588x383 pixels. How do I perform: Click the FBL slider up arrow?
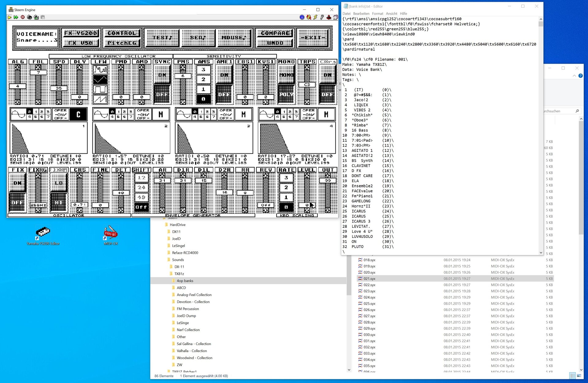38,67
